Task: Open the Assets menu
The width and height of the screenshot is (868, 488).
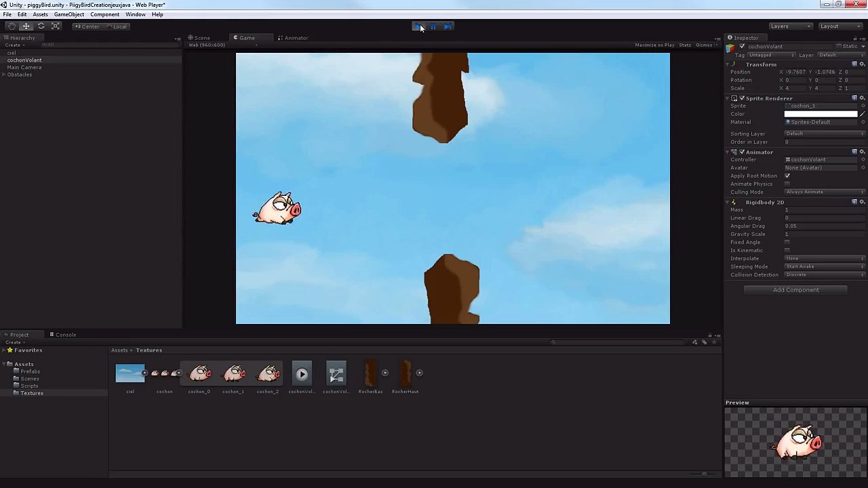Action: (x=40, y=14)
